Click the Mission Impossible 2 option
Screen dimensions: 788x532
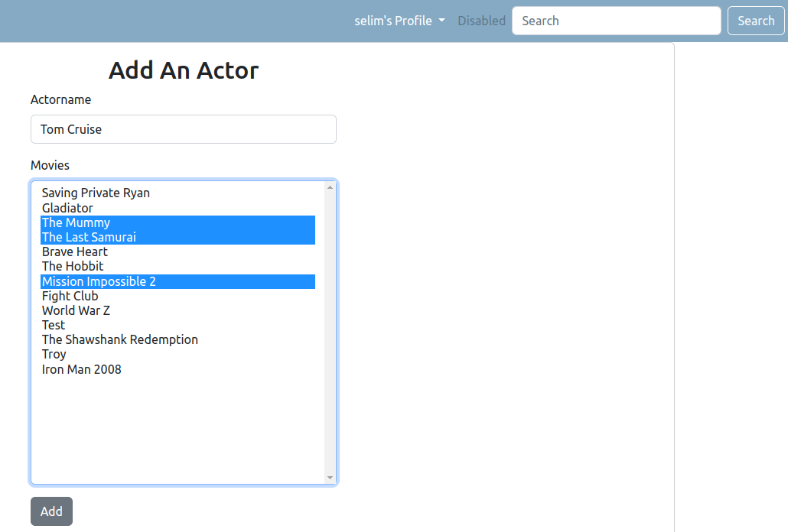pyautogui.click(x=178, y=281)
